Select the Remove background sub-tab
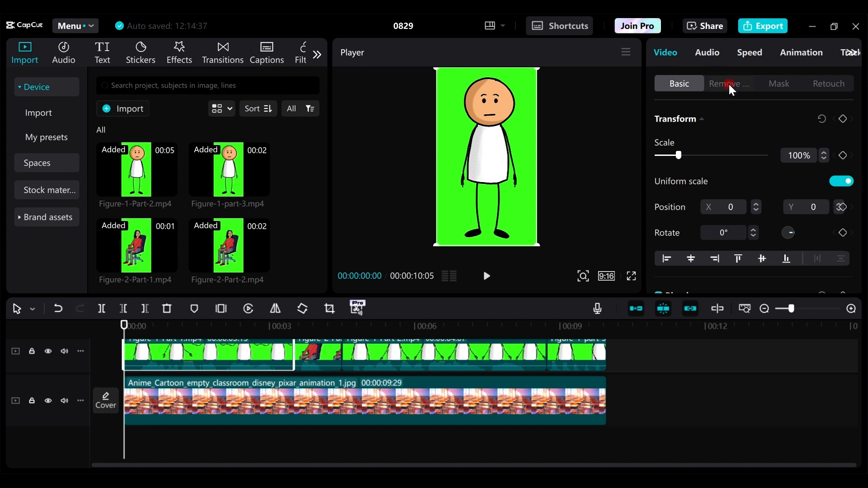The width and height of the screenshot is (868, 488). [729, 84]
